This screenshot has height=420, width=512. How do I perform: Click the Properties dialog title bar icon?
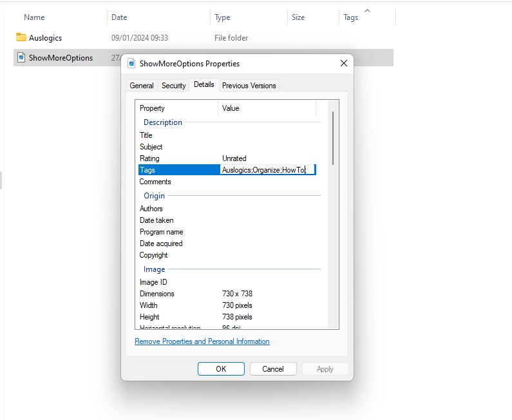pyautogui.click(x=132, y=64)
